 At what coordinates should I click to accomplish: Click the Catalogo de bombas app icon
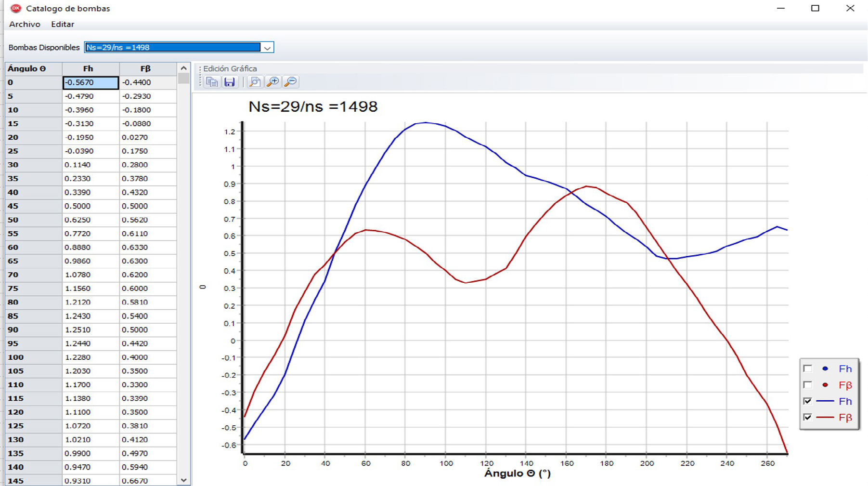[15, 8]
